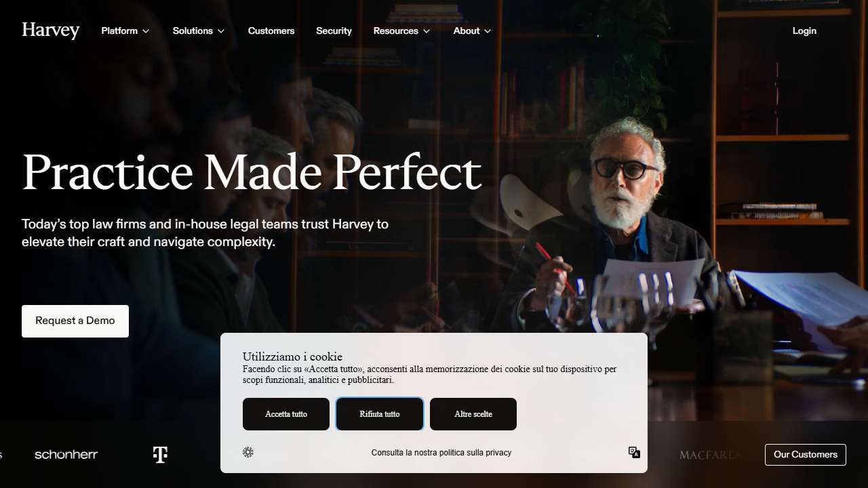The width and height of the screenshot is (868, 488).
Task: Click the Macfarlanes logo
Action: [x=709, y=455]
